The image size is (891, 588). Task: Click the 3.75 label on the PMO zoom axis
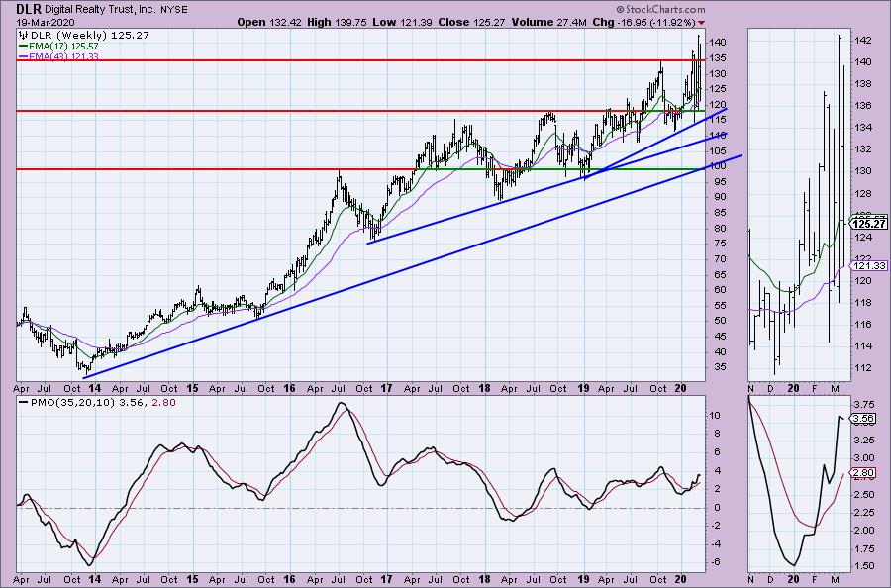point(863,404)
